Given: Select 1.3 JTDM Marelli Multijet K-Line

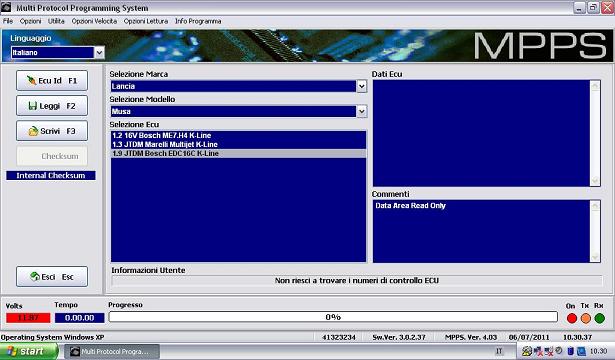Looking at the screenshot, I should point(238,144).
